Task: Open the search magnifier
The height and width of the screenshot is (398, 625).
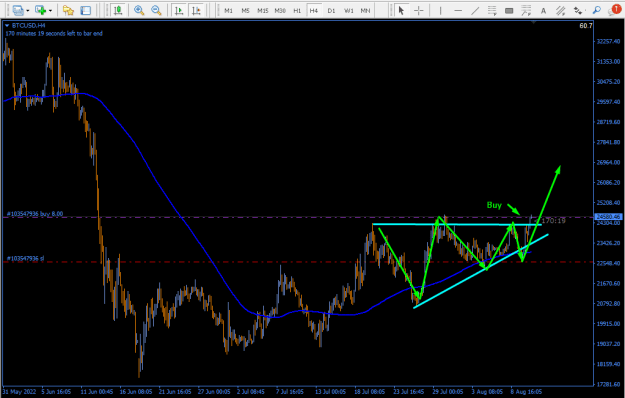Action: coord(597,10)
